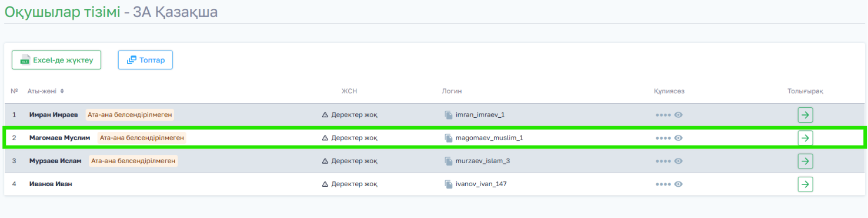Click the Құпиясөз column header
This screenshot has height=218, width=868.
[x=669, y=91]
